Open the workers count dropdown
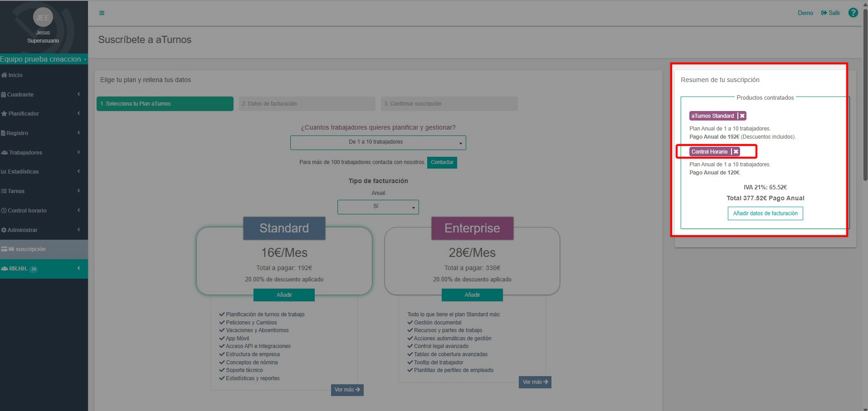 point(378,142)
